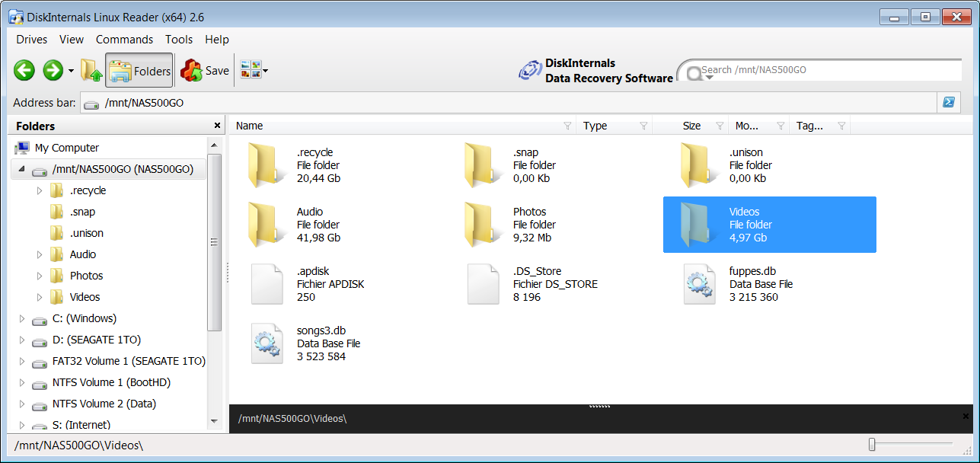Select the .snap folder icon in file list

(x=483, y=165)
